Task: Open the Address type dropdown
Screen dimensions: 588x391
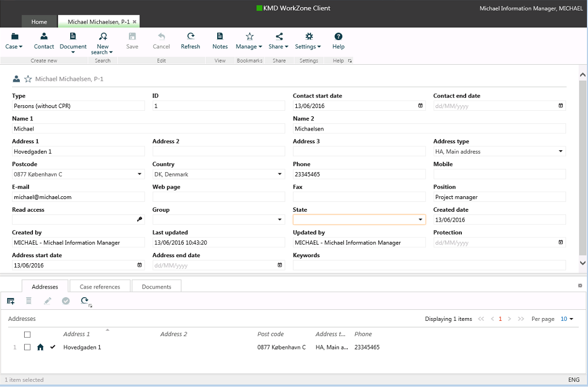Action: coord(561,152)
